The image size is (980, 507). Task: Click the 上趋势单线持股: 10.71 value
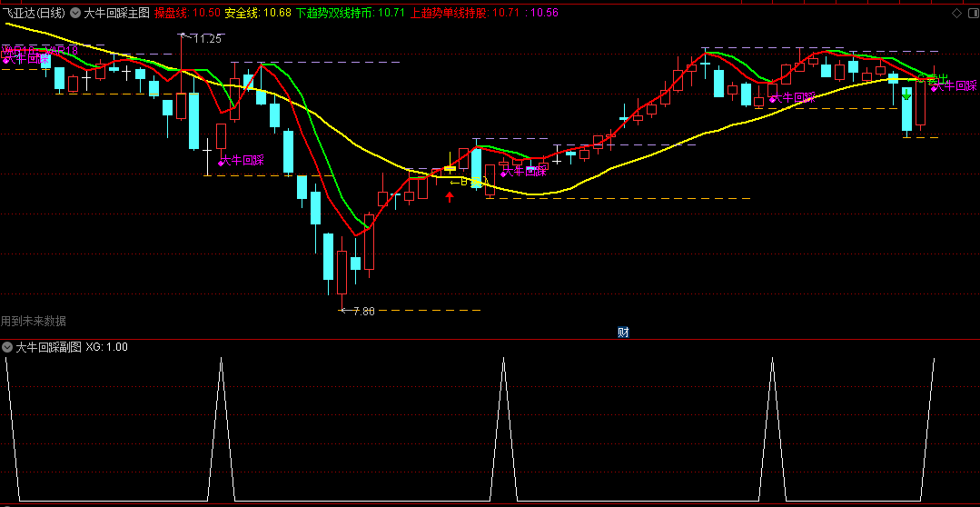[x=464, y=13]
